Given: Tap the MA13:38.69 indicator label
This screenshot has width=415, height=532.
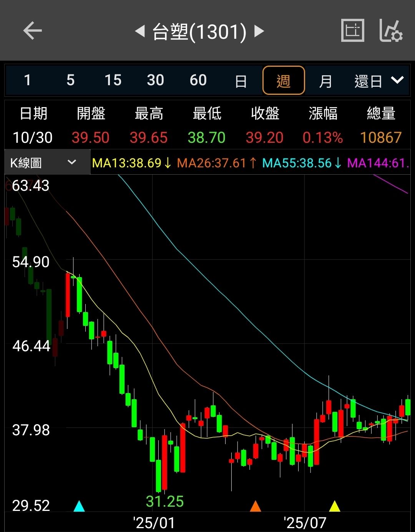Looking at the screenshot, I should pyautogui.click(x=132, y=163).
